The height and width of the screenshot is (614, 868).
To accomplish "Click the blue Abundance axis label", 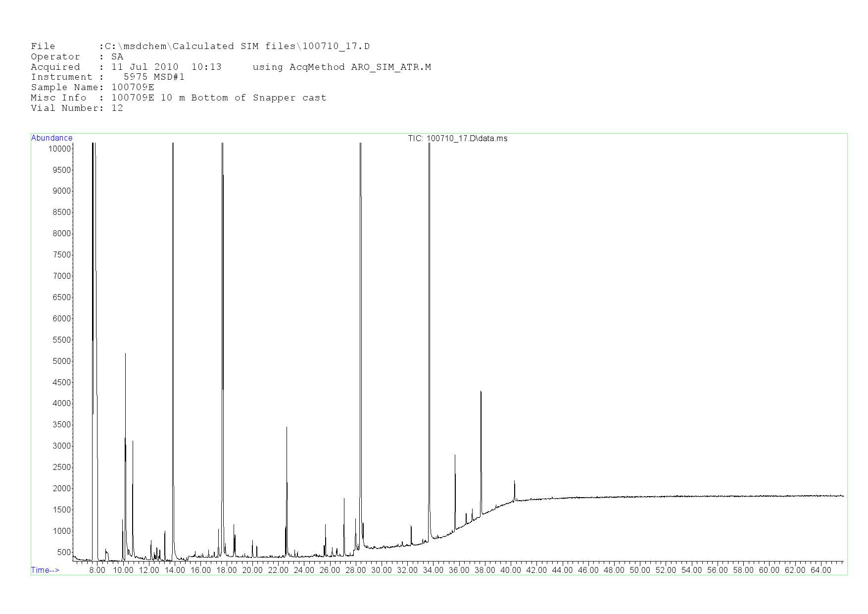I will click(51, 138).
